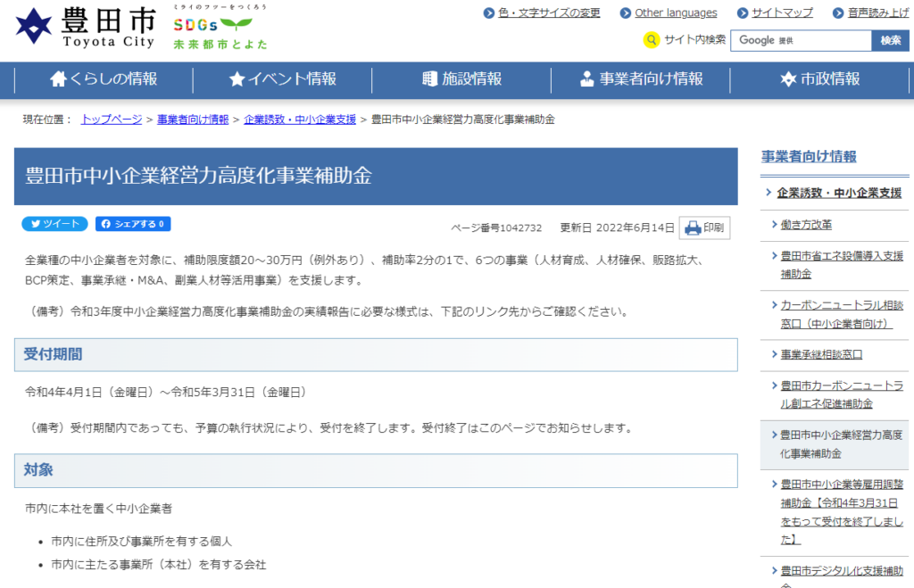Click the person icon for 事業者向け情報
Image resolution: width=914 pixels, height=588 pixels.
586,79
